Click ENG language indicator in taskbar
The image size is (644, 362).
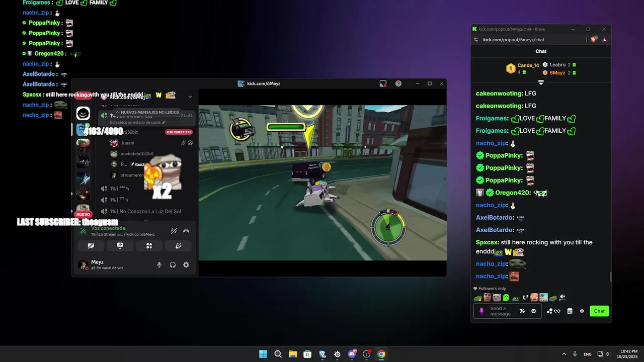(x=587, y=354)
